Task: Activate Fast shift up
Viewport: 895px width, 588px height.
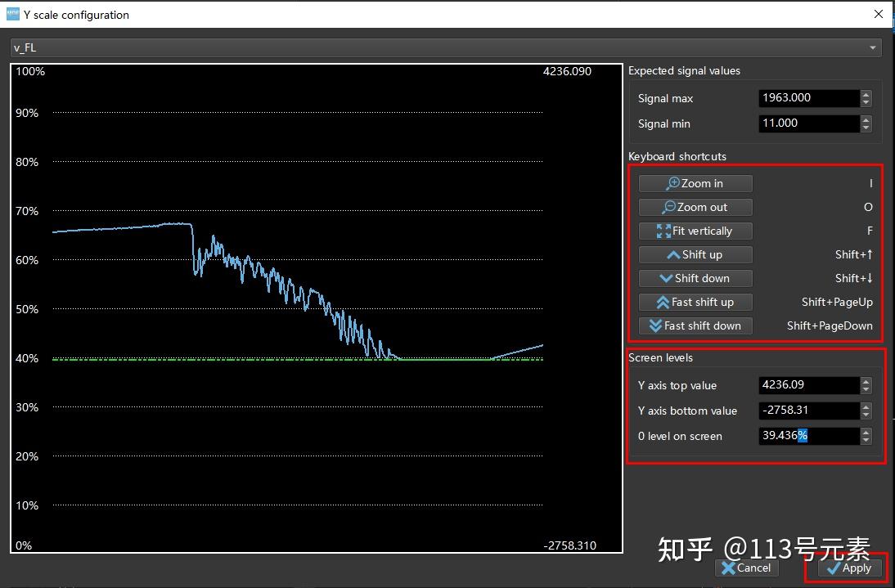Action: (695, 302)
